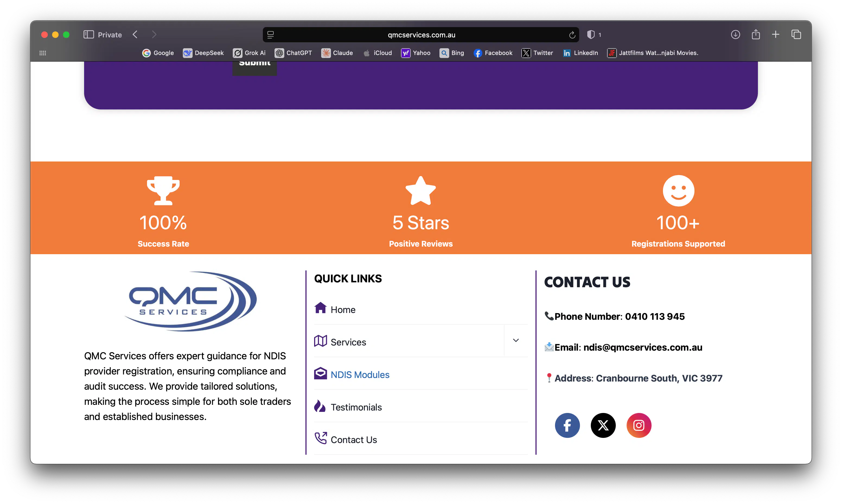
Task: Click the email address ndis@qmcservices.com.au
Action: coord(642,347)
